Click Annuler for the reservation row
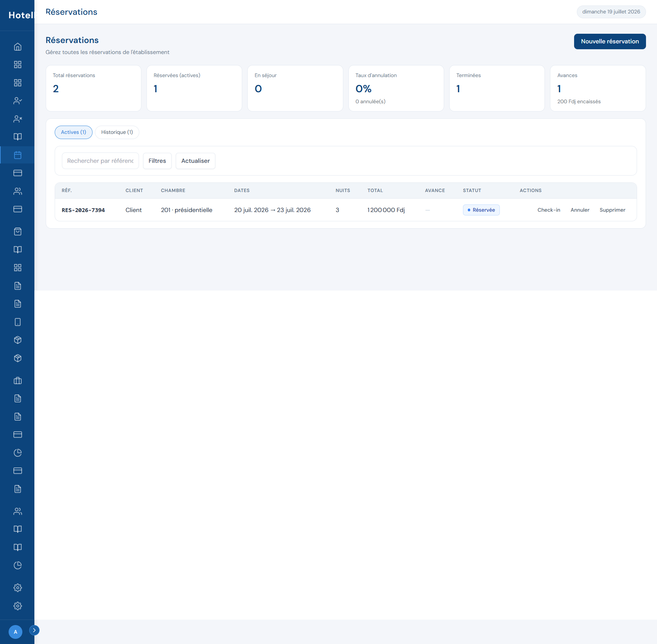 click(x=580, y=210)
